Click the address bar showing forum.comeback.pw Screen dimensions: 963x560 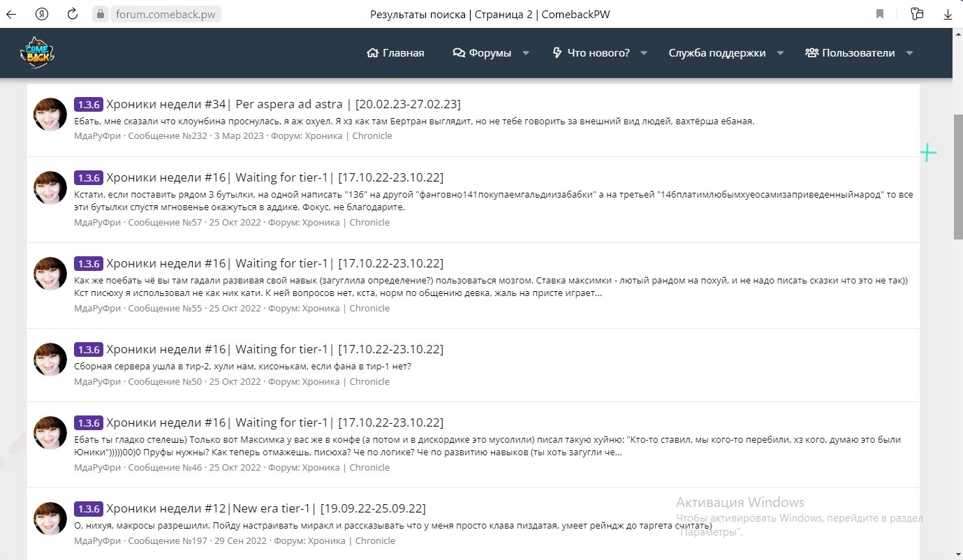(166, 14)
